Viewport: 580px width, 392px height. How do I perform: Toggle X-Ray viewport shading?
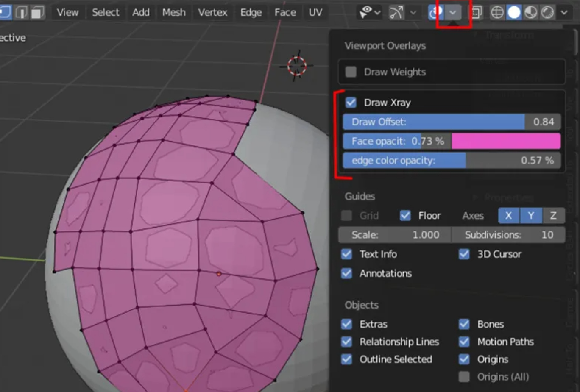click(476, 12)
